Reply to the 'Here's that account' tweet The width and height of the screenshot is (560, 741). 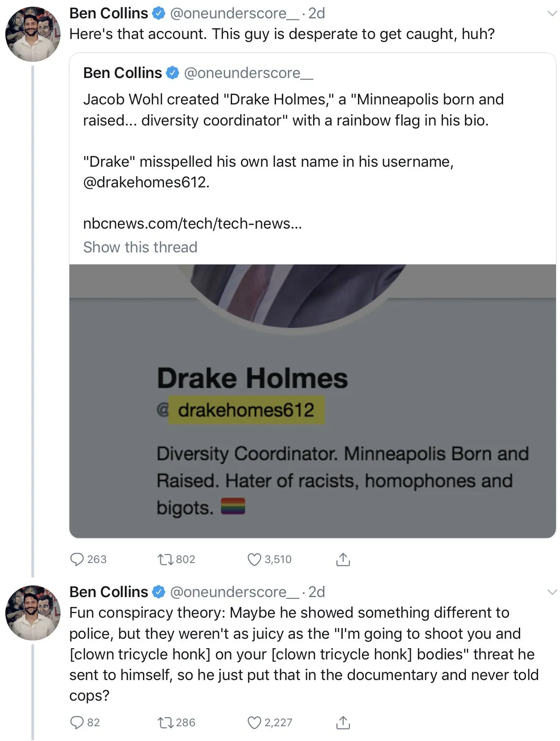(77, 559)
